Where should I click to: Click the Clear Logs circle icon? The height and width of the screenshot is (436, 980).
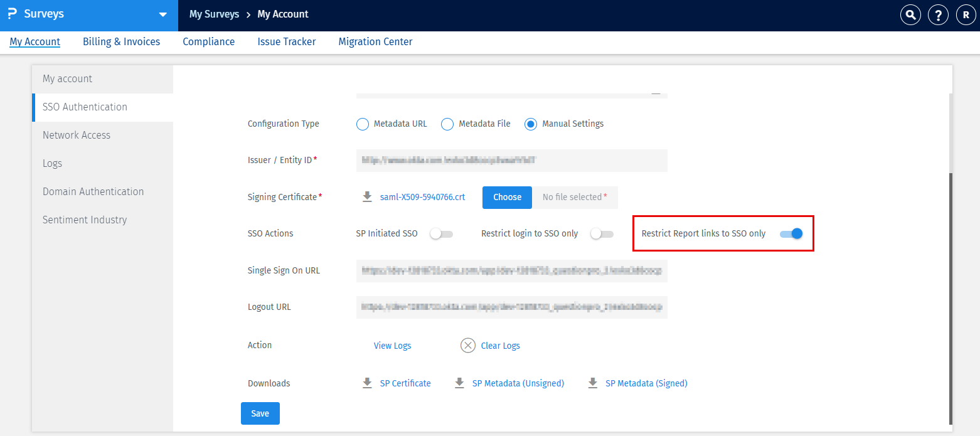click(x=467, y=345)
